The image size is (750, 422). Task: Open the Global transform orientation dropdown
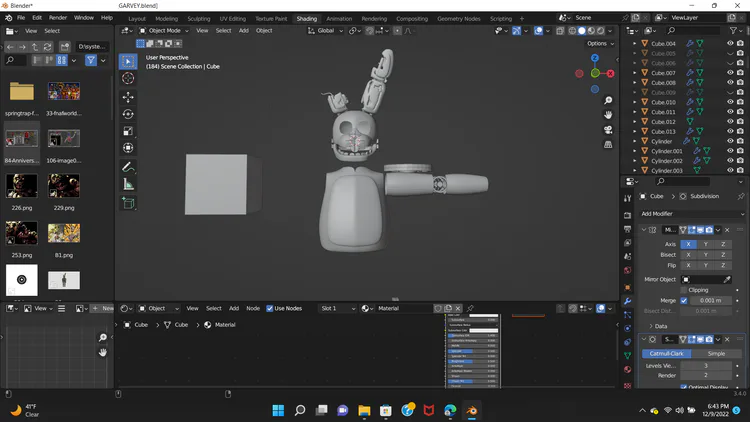[326, 31]
